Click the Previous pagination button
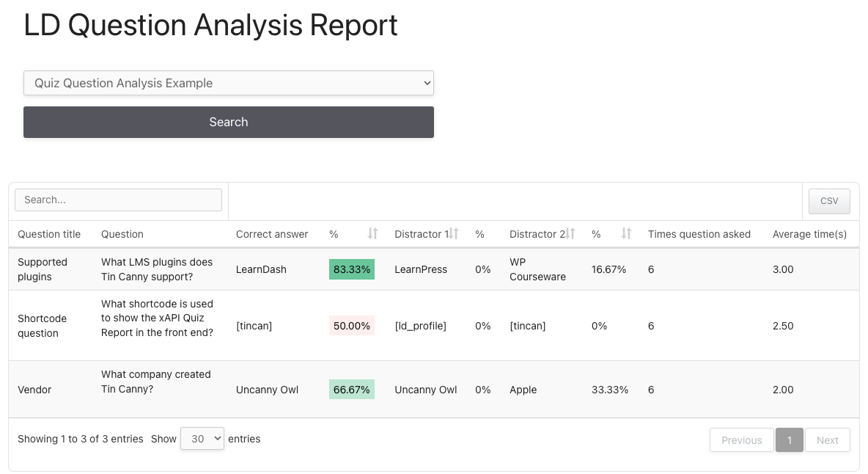This screenshot has width=868, height=474. pos(741,440)
